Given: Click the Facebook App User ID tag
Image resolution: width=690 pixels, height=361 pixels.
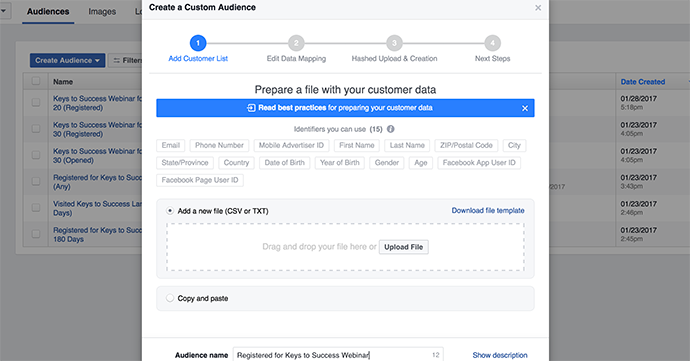Looking at the screenshot, I should pos(479,163).
